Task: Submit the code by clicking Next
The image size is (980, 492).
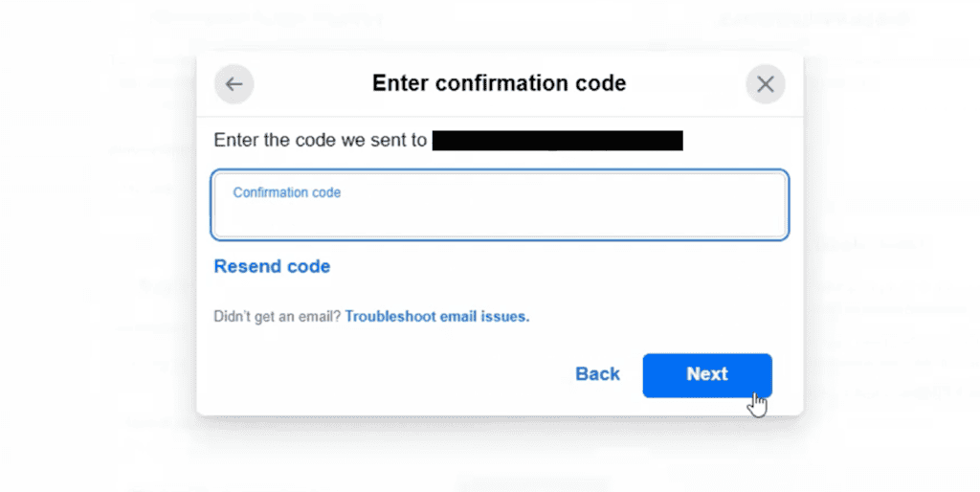Action: coord(706,374)
